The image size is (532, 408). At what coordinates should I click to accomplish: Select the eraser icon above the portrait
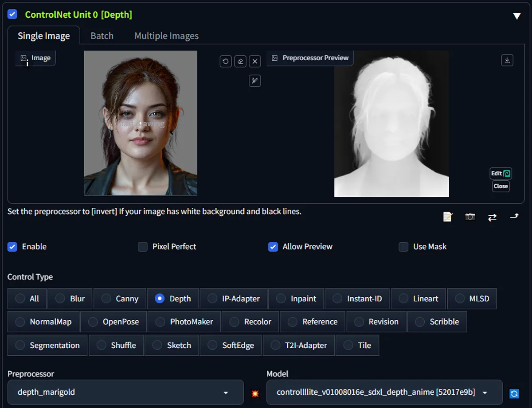pos(240,61)
